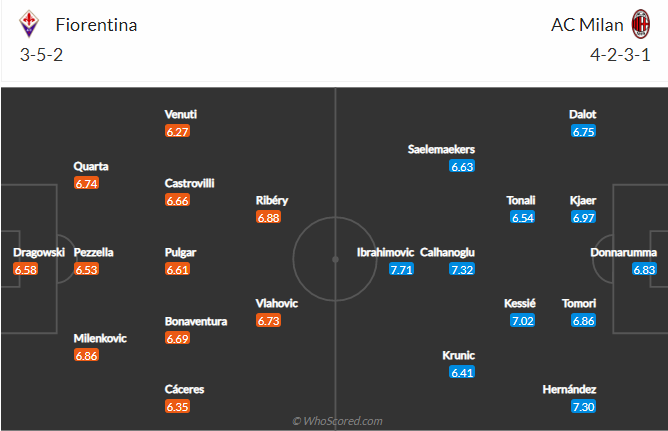The height and width of the screenshot is (431, 668).
Task: Click the Fiorentina 3-5-2 formation text
Action: click(x=41, y=55)
